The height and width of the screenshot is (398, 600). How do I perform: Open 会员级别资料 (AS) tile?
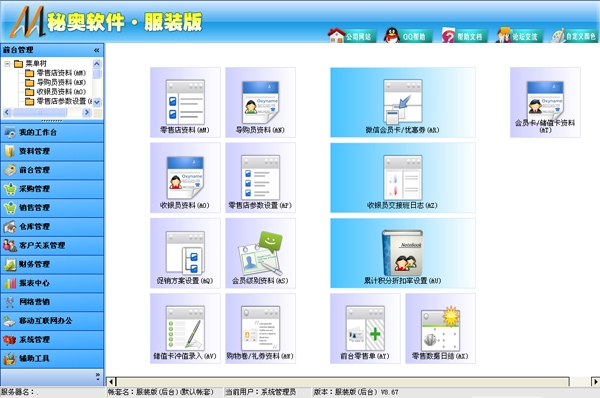[x=261, y=253]
